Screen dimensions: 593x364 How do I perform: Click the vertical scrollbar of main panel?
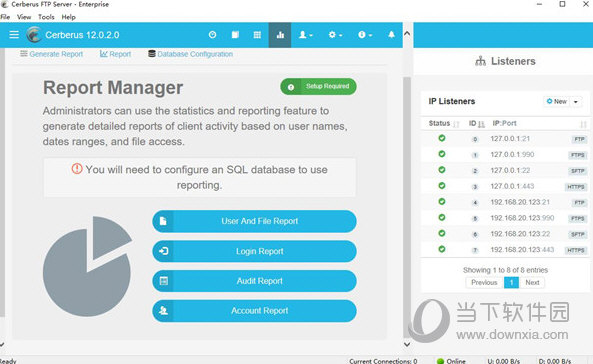pyautogui.click(x=407, y=206)
